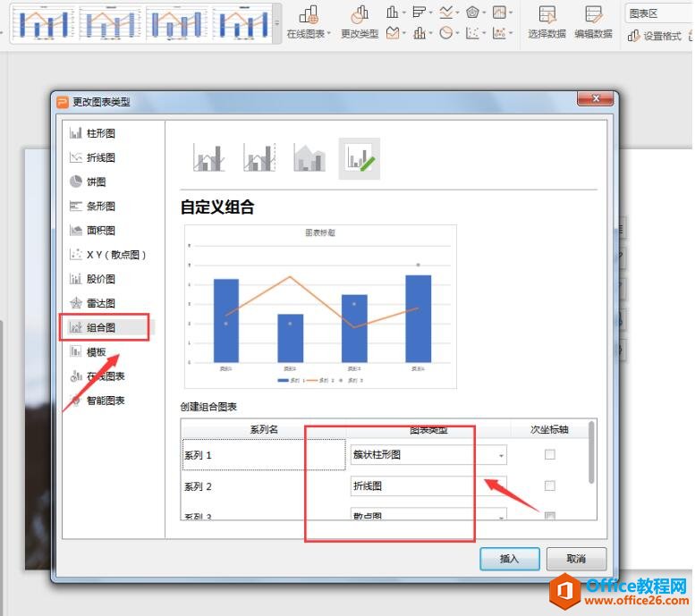
Task: Click the 系列名 column header
Action: (264, 429)
